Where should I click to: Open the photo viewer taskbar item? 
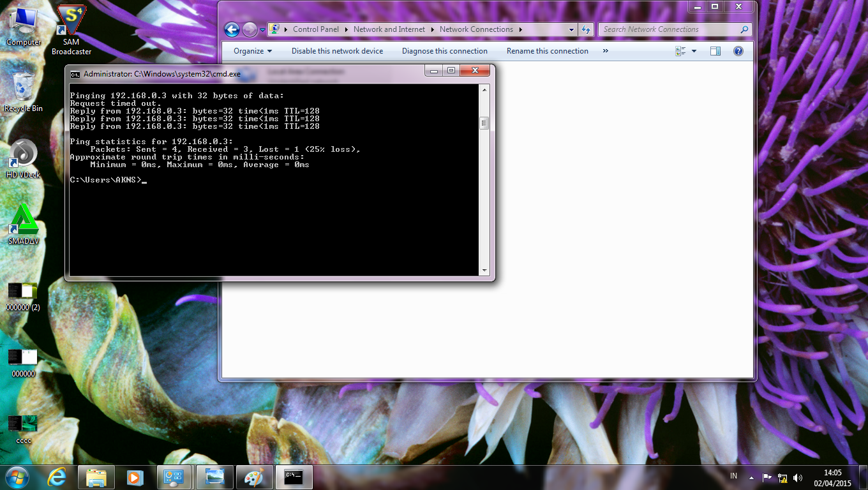click(215, 477)
